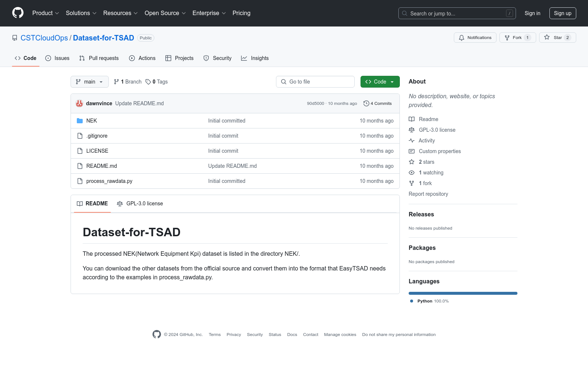Click the tag icon beside 0 Tags

(x=148, y=82)
